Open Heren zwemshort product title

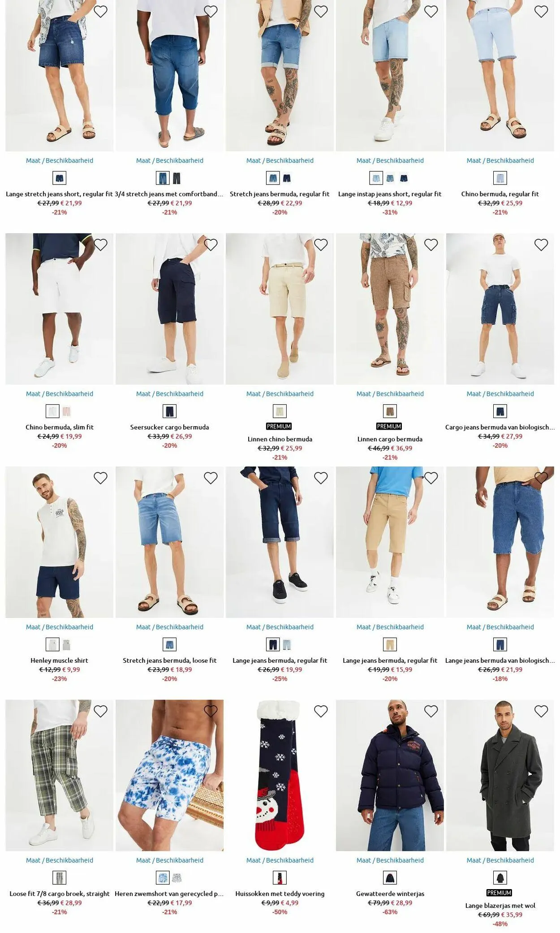pyautogui.click(x=169, y=894)
